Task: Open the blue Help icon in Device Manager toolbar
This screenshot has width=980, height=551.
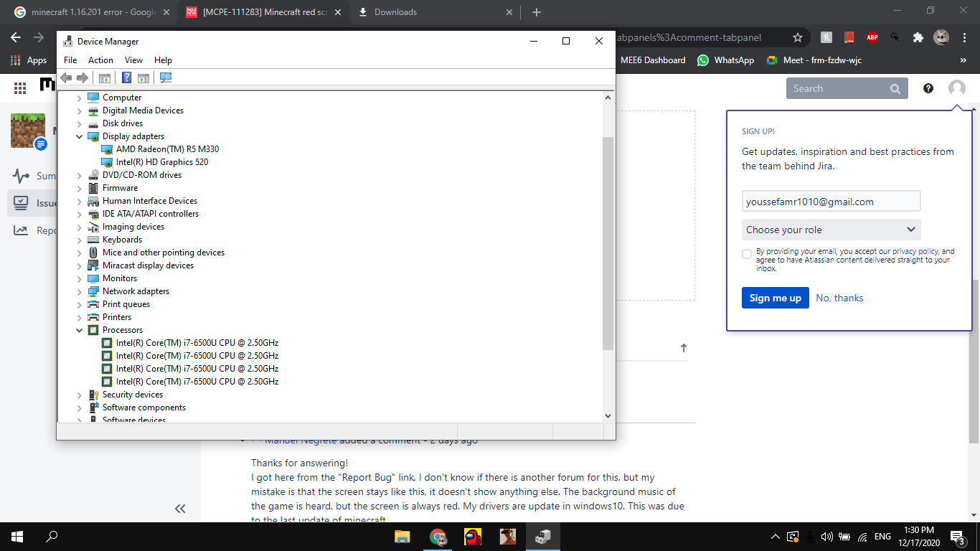Action: point(127,78)
